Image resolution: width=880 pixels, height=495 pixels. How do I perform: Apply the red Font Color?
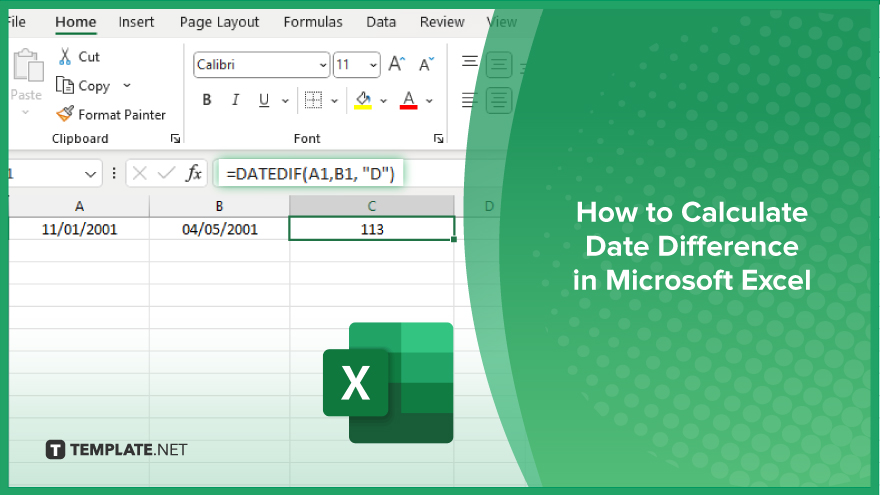click(x=409, y=100)
